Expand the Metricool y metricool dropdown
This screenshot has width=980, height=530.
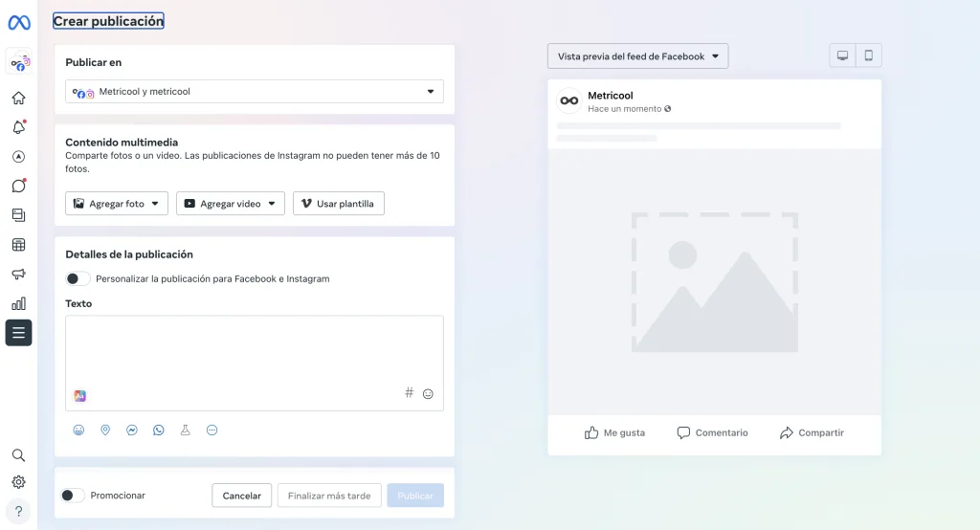click(255, 91)
